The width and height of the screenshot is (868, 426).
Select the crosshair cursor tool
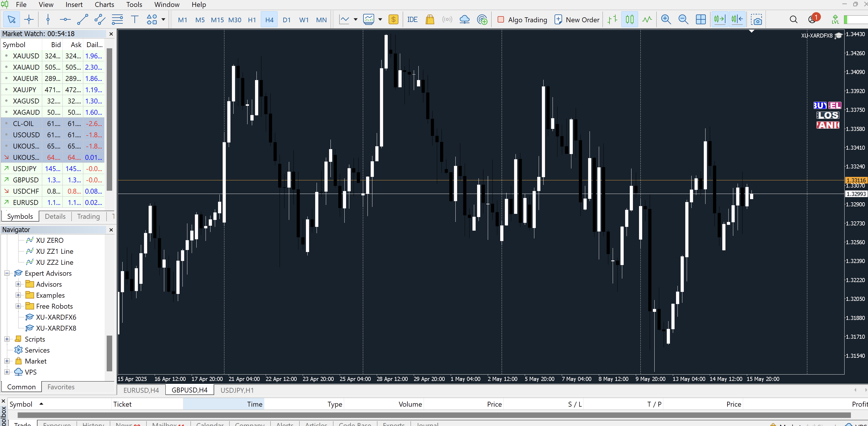pyautogui.click(x=29, y=20)
